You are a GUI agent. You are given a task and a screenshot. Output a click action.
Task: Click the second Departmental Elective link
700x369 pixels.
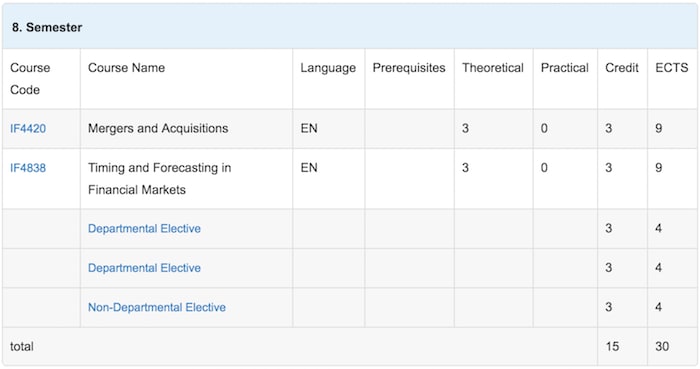point(144,268)
